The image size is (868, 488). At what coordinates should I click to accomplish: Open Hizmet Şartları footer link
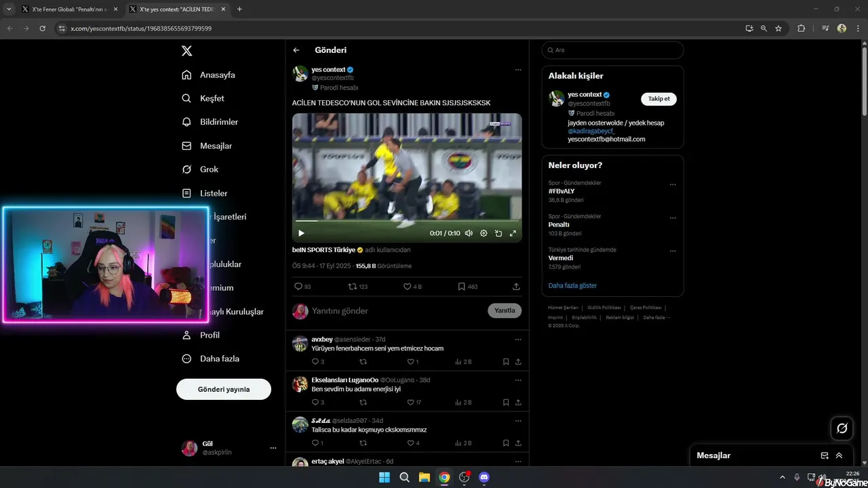[x=563, y=308]
